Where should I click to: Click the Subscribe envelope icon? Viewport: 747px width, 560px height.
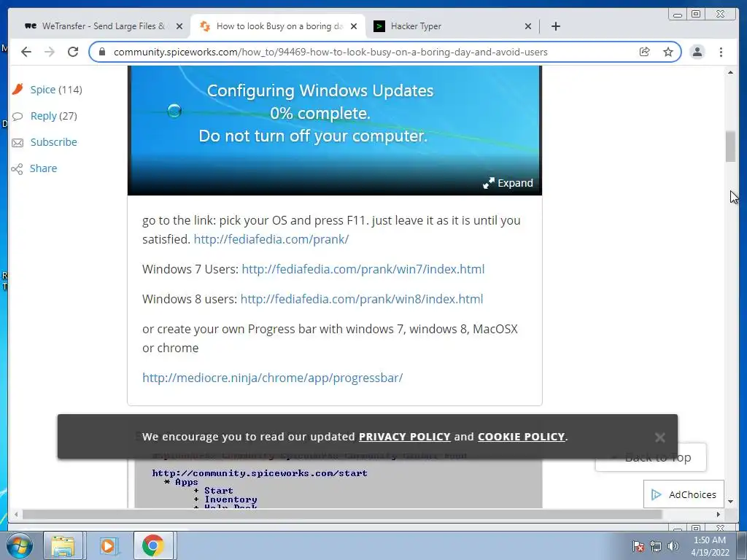click(18, 143)
